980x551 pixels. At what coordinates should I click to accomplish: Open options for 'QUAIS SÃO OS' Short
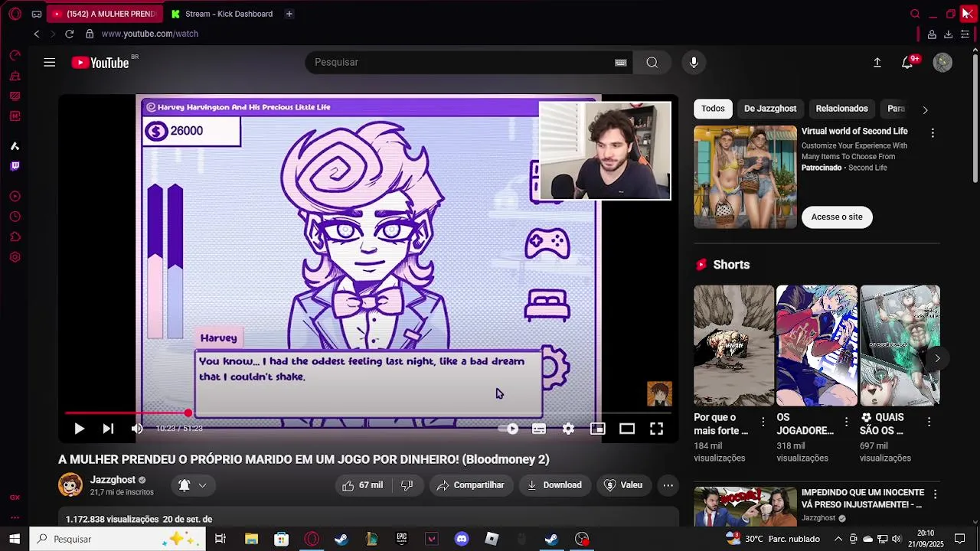click(x=929, y=422)
